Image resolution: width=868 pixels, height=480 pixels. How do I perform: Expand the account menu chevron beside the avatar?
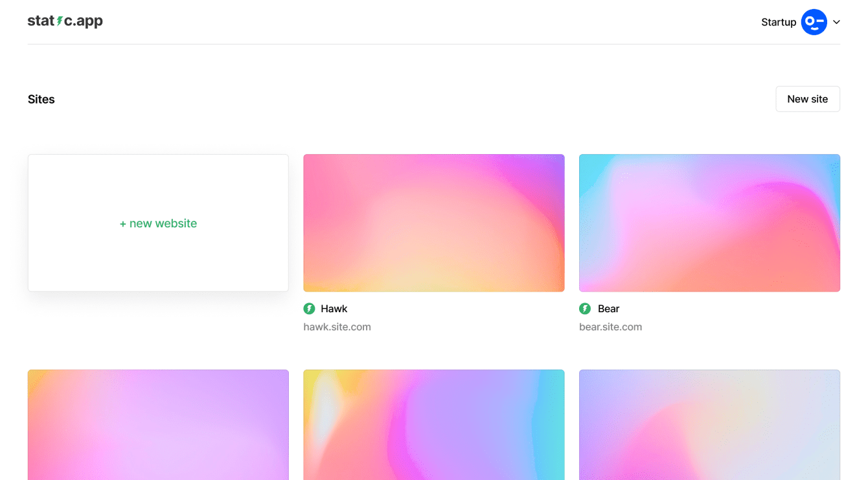pos(837,22)
